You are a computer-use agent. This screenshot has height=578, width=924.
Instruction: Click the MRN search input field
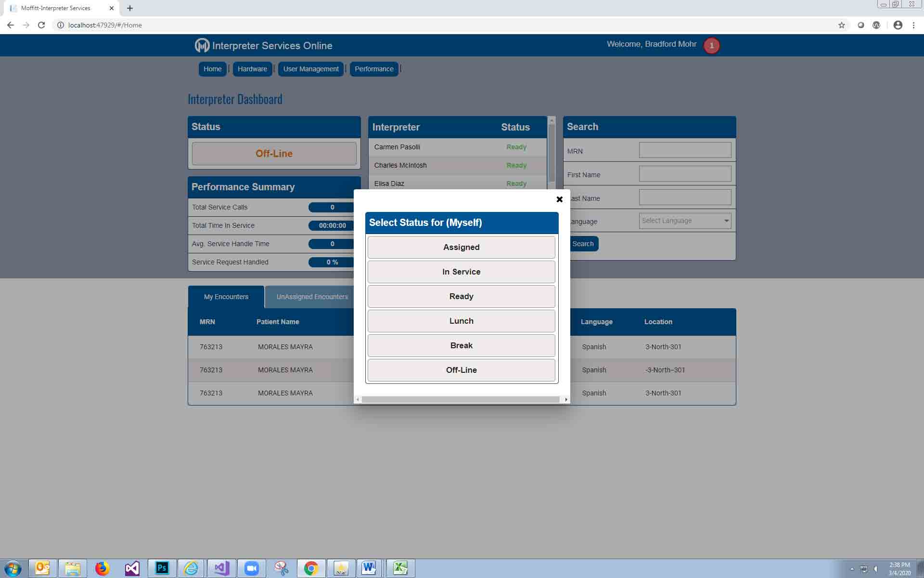(x=685, y=150)
